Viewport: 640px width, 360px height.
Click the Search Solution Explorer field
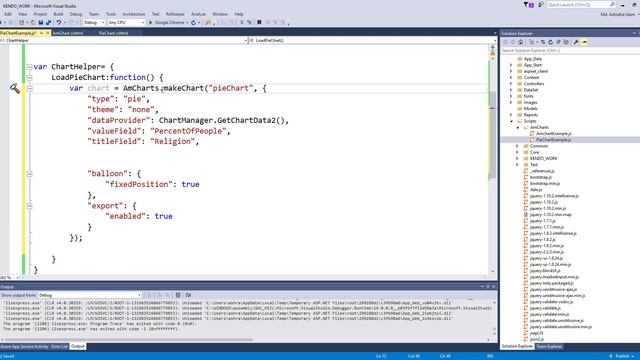[569, 51]
